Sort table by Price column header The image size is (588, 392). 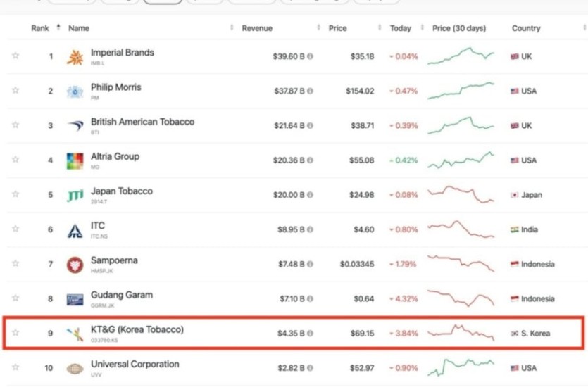click(337, 28)
